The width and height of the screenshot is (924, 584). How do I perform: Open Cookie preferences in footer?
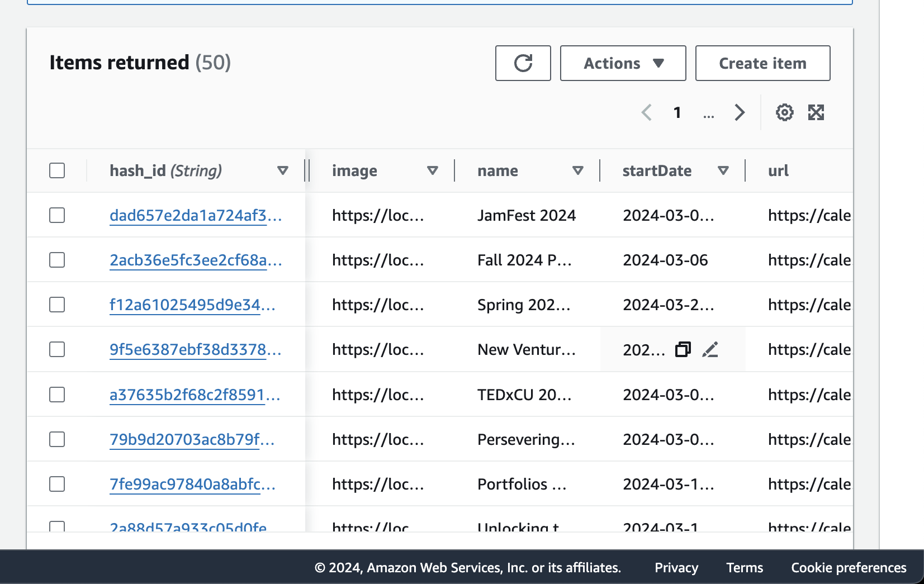[849, 567]
